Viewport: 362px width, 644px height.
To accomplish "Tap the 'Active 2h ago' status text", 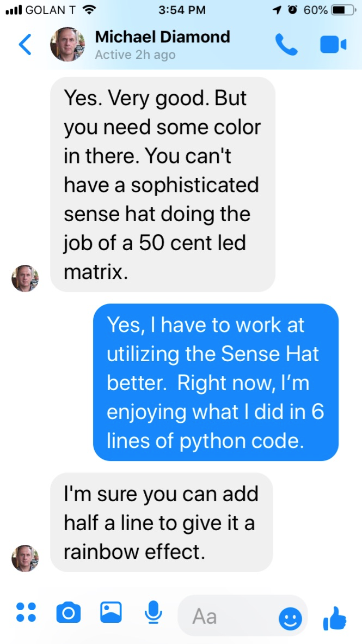I will pyautogui.click(x=135, y=55).
